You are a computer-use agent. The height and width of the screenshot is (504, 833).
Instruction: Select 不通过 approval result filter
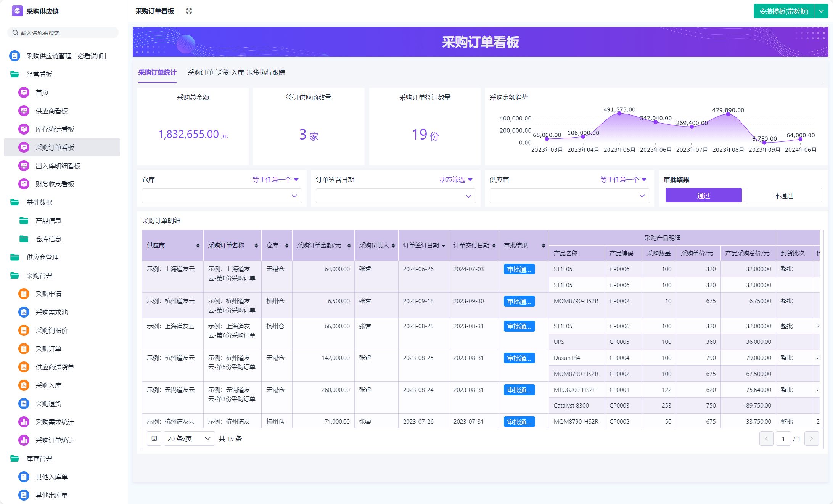point(783,196)
